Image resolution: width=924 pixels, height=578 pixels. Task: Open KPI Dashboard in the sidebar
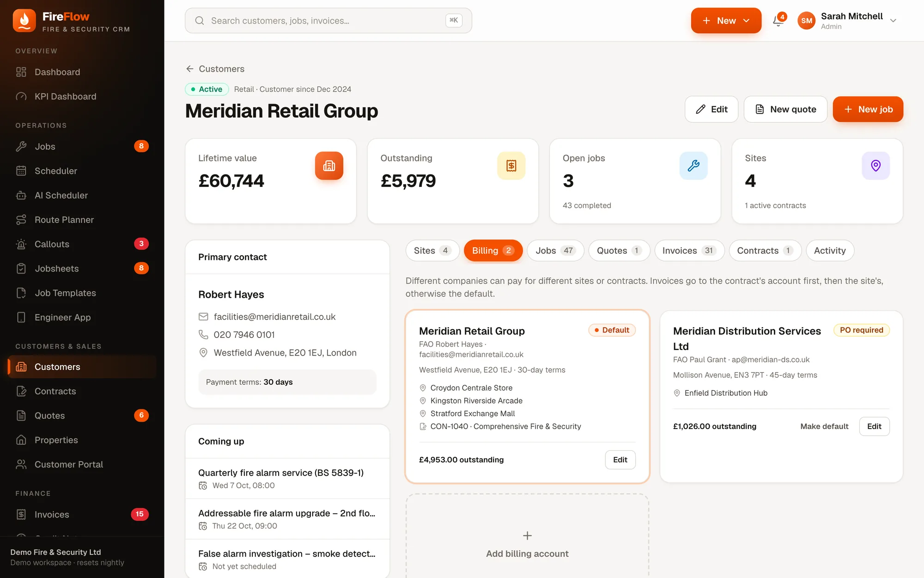click(82, 97)
